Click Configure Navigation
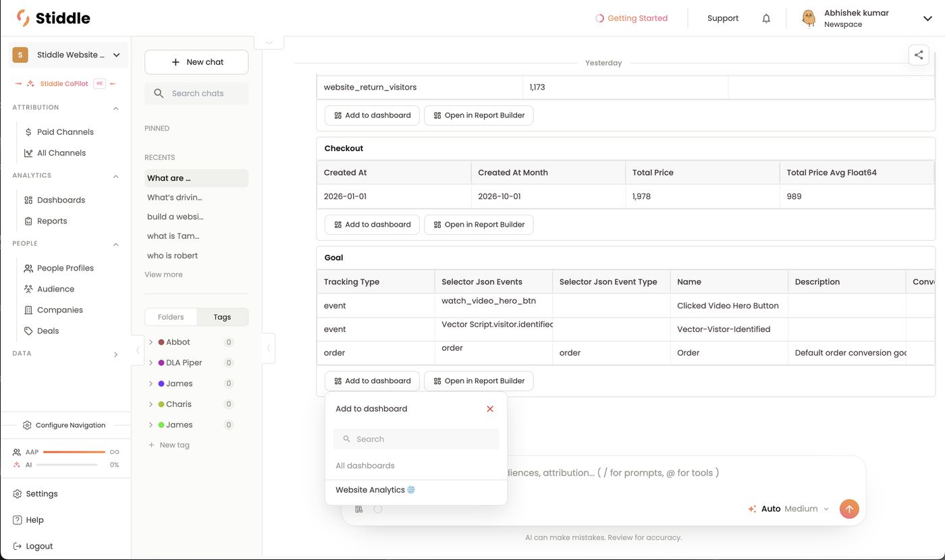 [65, 425]
